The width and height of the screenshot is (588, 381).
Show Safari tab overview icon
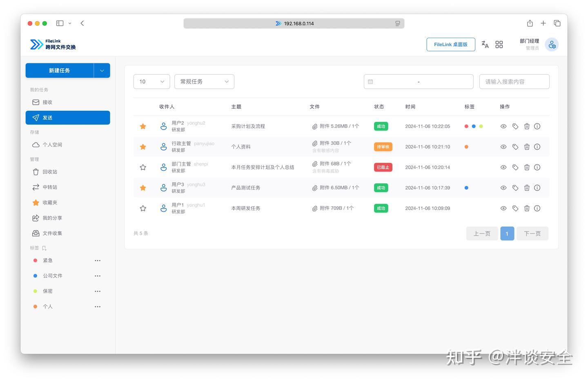(x=557, y=23)
